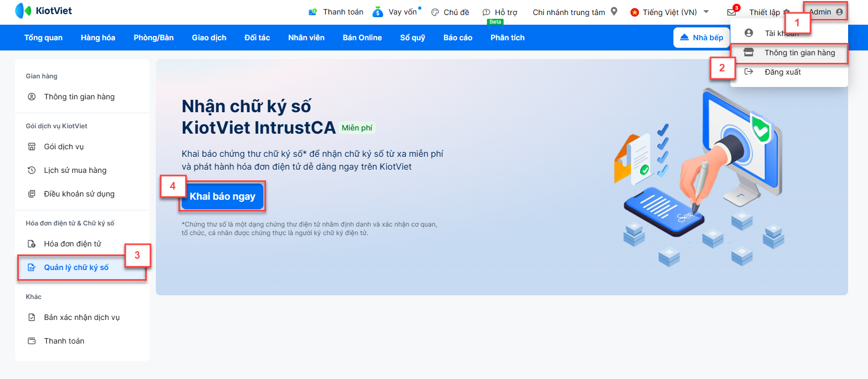Screen dimensions: 868x379
Task: Open the Phân tích beta menu
Action: (507, 38)
